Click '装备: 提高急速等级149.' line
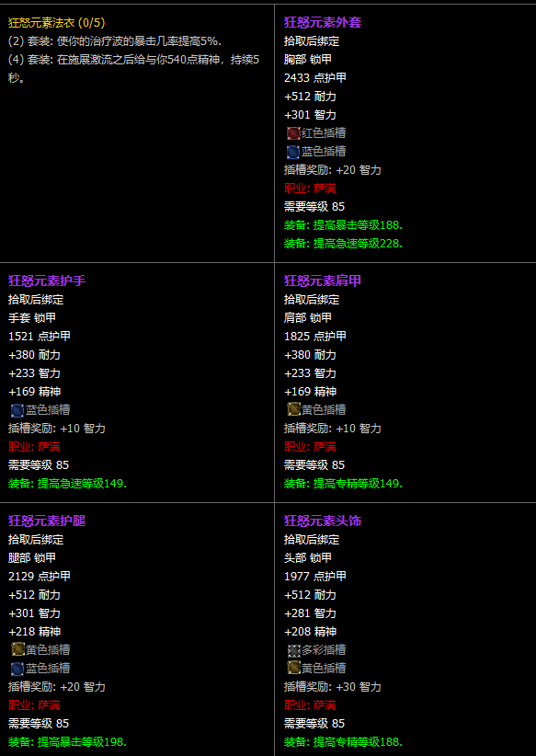Image resolution: width=536 pixels, height=756 pixels. (x=67, y=484)
